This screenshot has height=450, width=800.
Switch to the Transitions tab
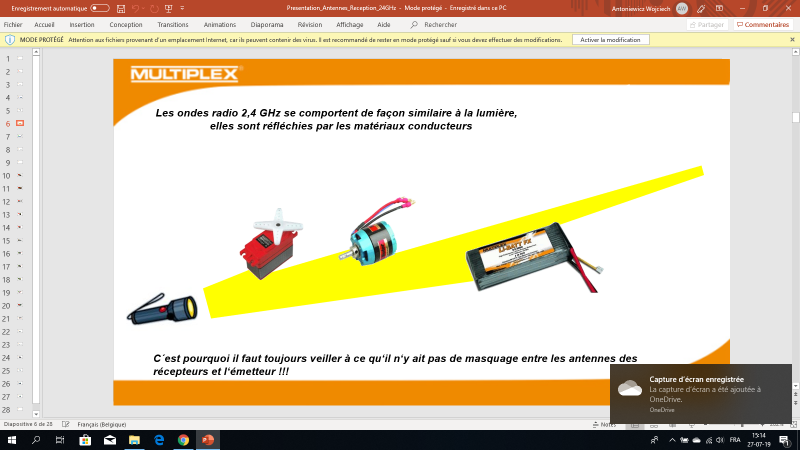pyautogui.click(x=173, y=23)
